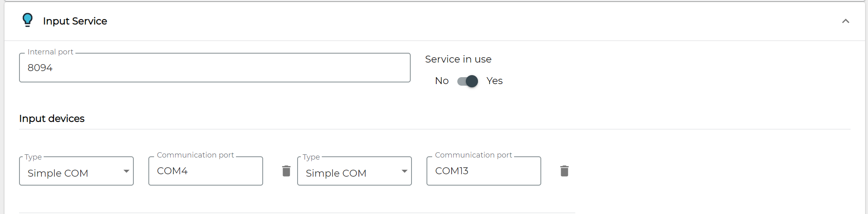
Task: Click the Type label above the second Simple COM
Action: (x=311, y=157)
